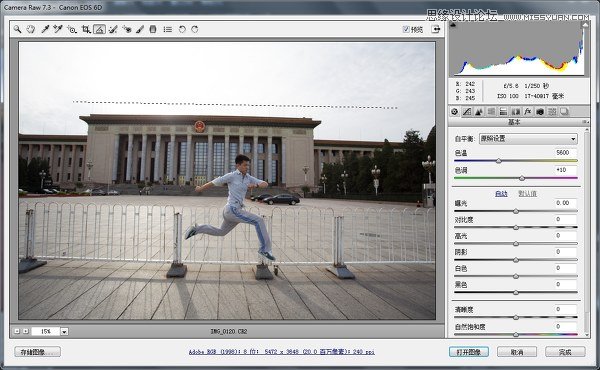Screen dimensions: 600x370
Task: Click the 自动 auto adjustment link
Action: coord(501,194)
